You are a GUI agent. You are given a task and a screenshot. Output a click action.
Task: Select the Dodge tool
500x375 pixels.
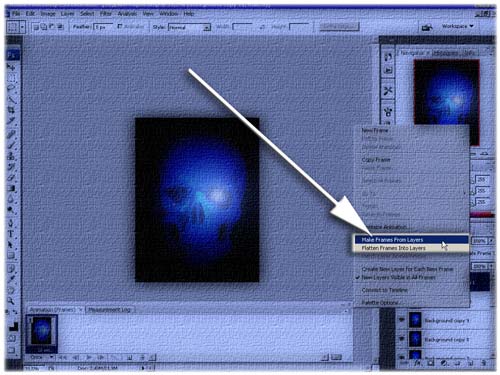pos(11,210)
